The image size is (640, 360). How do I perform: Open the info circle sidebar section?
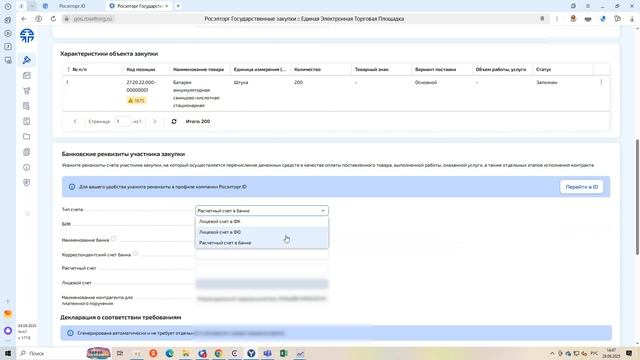click(x=27, y=167)
